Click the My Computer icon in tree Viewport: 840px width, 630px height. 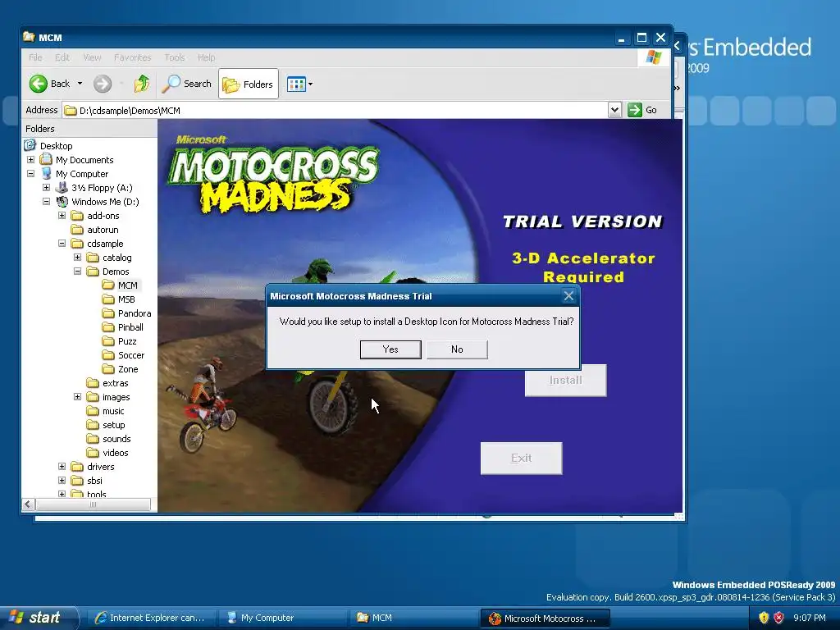point(47,174)
